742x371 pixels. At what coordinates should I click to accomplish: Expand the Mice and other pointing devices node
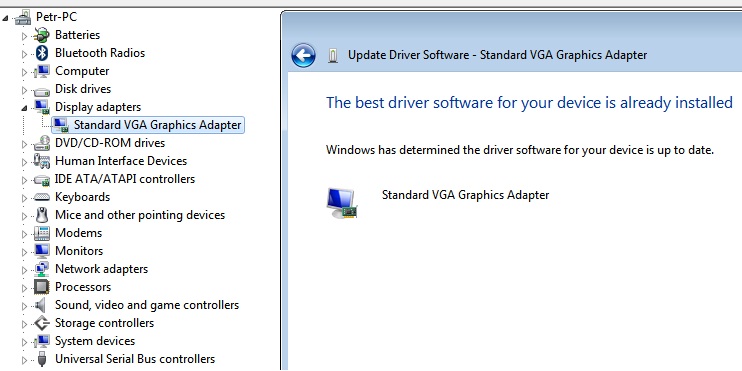click(25, 216)
